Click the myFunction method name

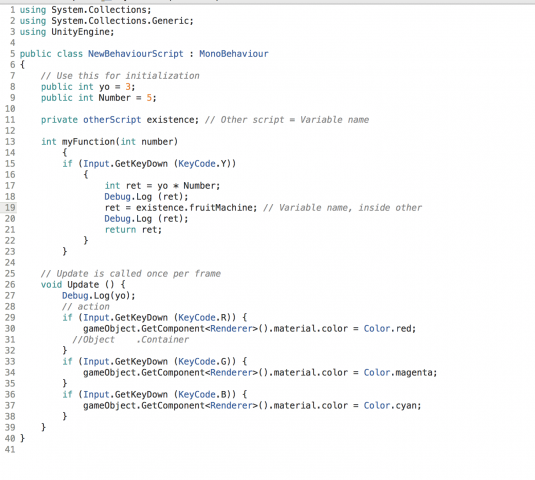tap(88, 142)
